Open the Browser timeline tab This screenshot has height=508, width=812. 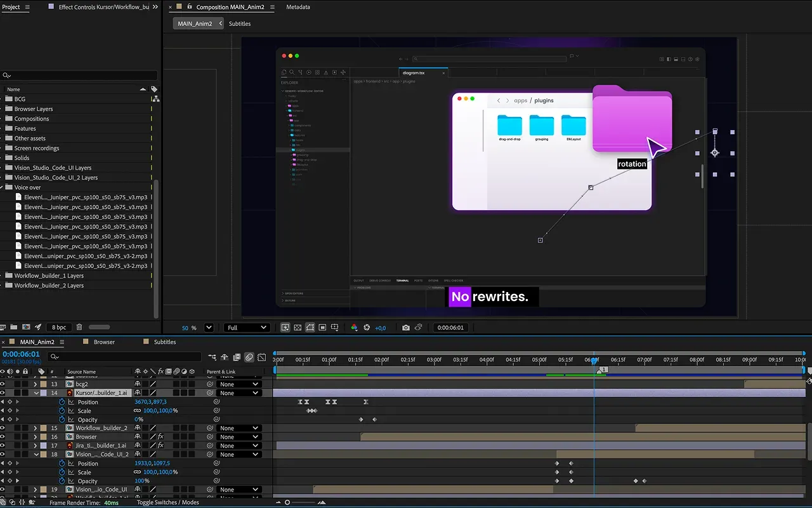[104, 342]
